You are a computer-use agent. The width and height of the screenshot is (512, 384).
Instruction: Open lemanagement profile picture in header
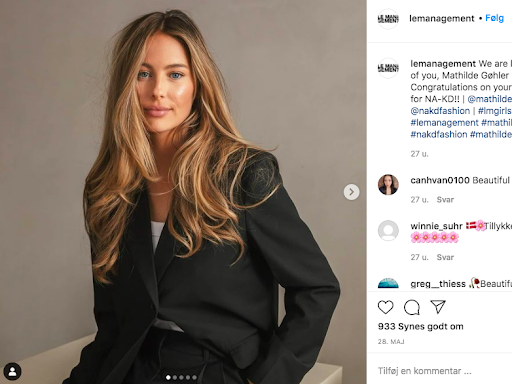388,19
